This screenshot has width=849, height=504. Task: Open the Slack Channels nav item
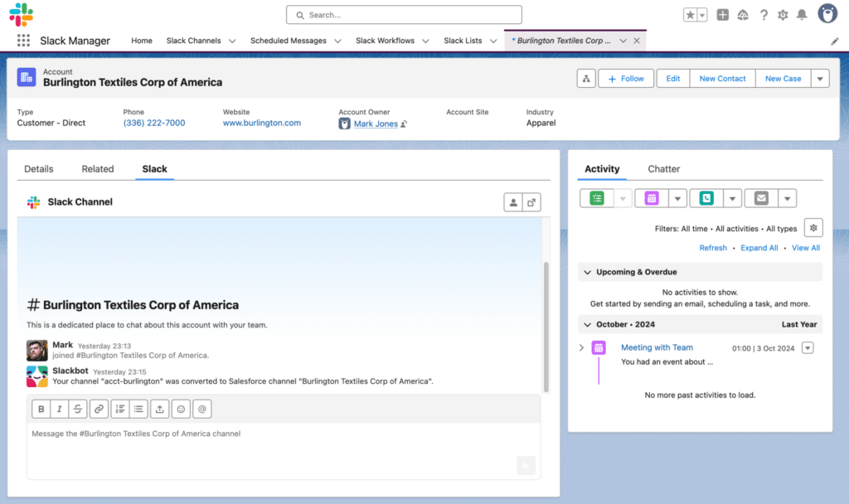coord(193,41)
